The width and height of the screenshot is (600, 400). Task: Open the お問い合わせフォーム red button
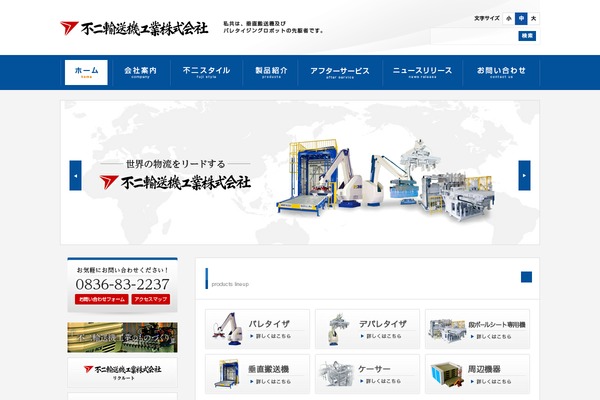101,299
